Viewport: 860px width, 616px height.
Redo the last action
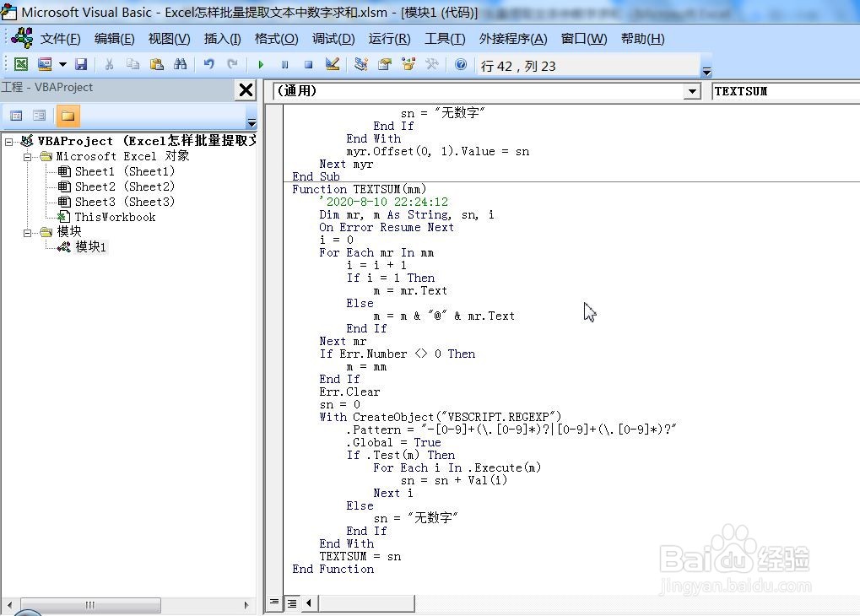[233, 64]
